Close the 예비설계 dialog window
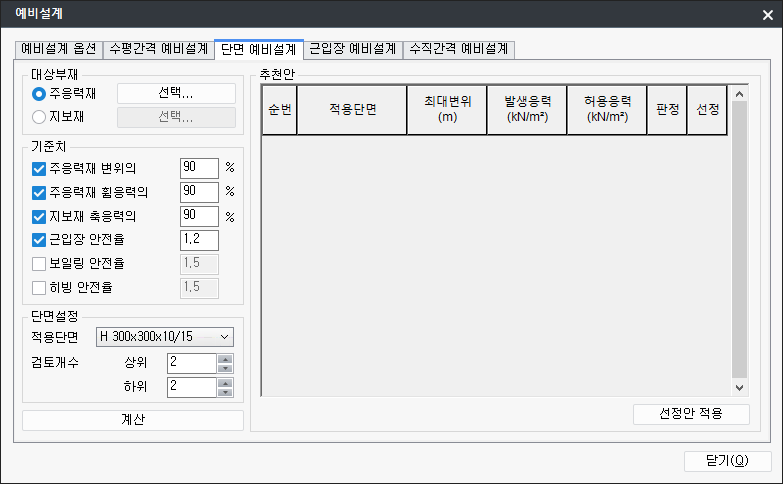 coord(766,14)
